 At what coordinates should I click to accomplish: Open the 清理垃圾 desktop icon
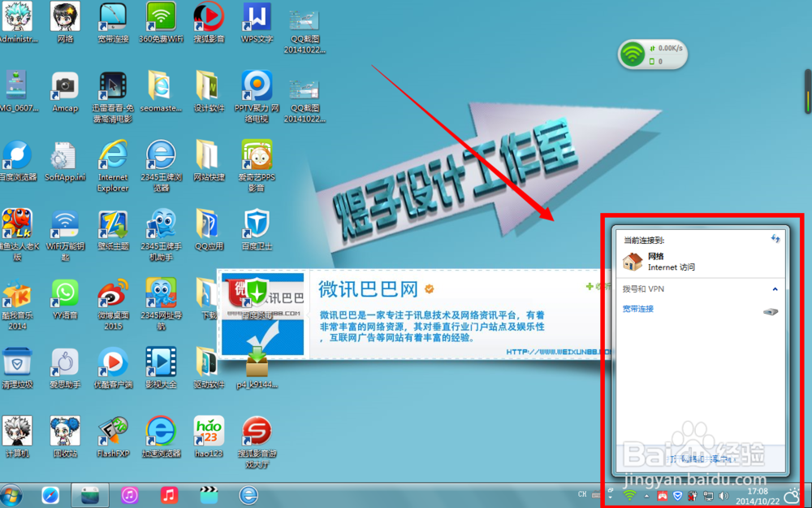18,368
